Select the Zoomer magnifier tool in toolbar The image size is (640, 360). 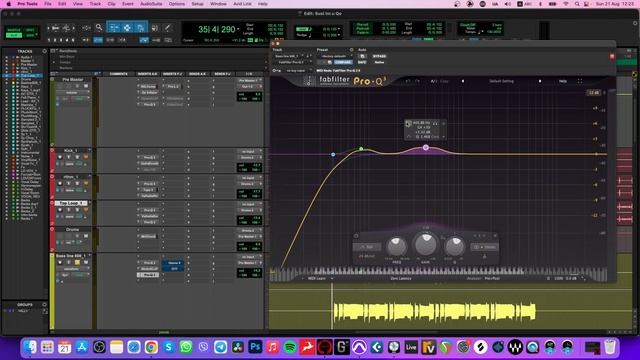[x=99, y=28]
